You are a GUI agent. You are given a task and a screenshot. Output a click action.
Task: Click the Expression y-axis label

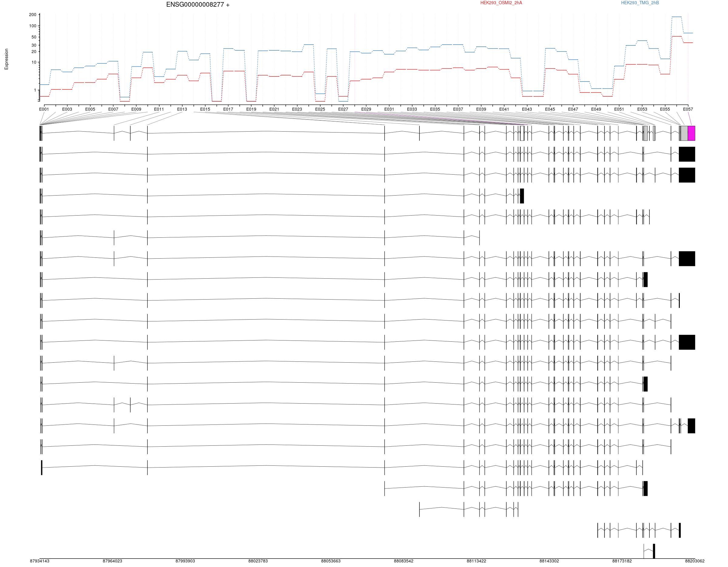[x=6, y=59]
